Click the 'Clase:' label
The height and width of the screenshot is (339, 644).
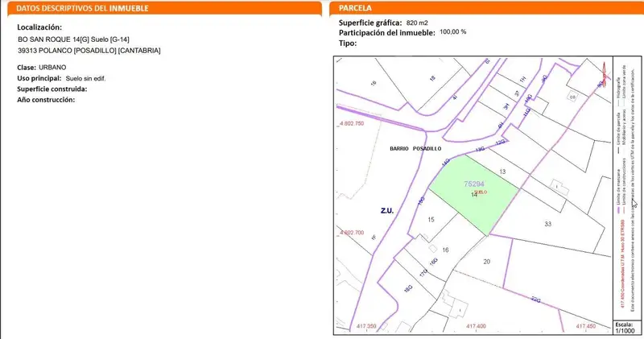pos(27,68)
